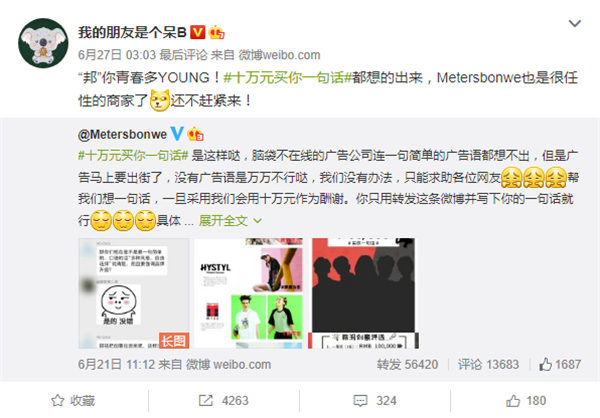This screenshot has height=418, width=600.
Task: Toggle 收藏 to save this post
Action: 73,400
